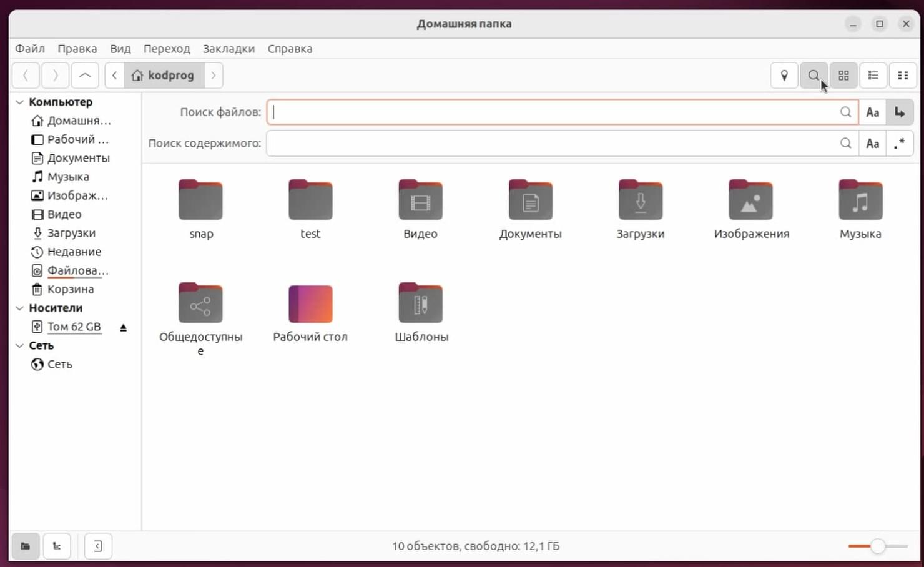924x567 pixels.
Task: Click the kodprog home path button
Action: (x=164, y=76)
